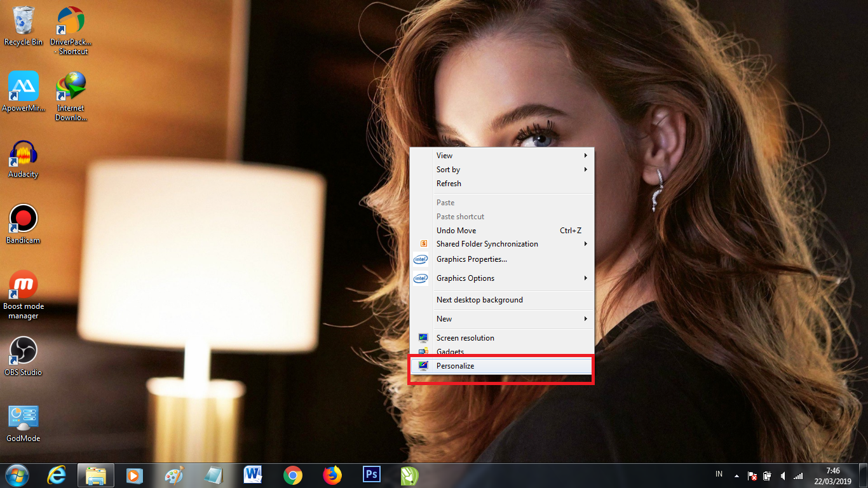Open Action Center flag tray icon
This screenshot has height=488, width=868.
pyautogui.click(x=752, y=475)
